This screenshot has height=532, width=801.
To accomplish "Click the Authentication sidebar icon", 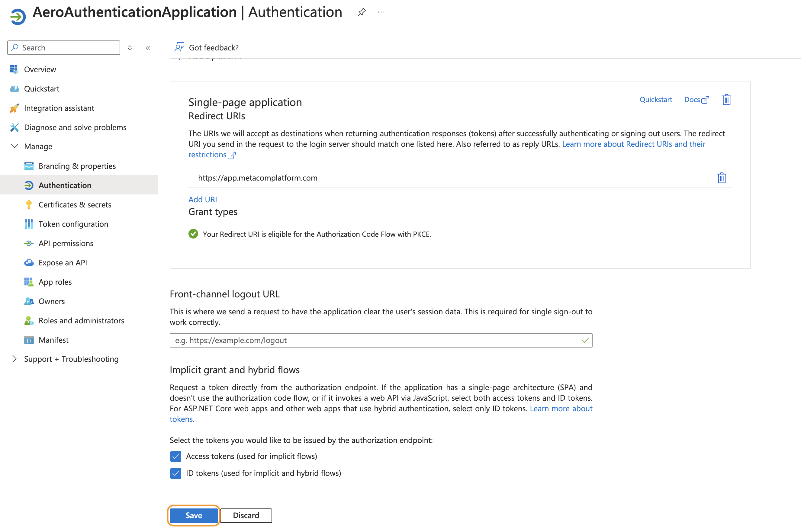I will (x=29, y=185).
